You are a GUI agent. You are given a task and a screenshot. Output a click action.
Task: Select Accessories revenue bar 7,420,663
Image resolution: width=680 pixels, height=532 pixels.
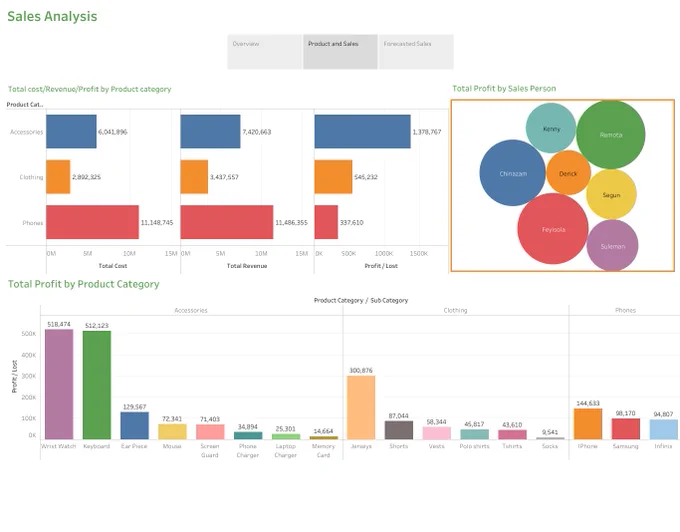210,131
